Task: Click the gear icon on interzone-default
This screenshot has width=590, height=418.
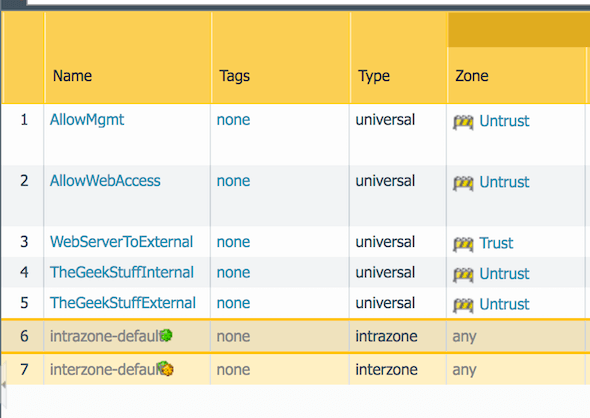Action: [166, 368]
